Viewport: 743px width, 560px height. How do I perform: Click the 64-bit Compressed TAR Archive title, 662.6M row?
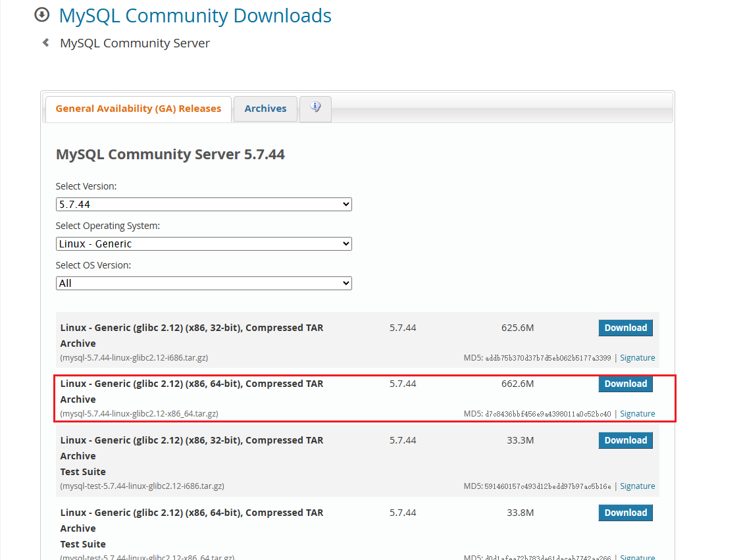tap(192, 392)
